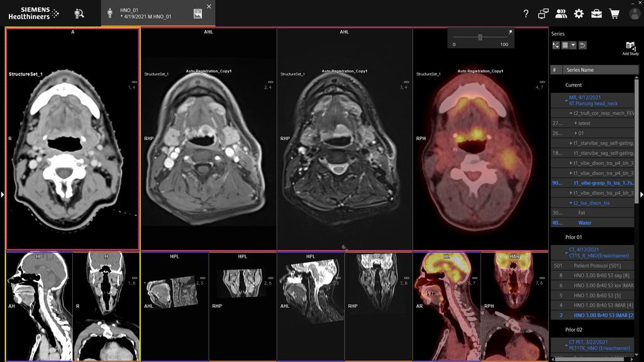The width and height of the screenshot is (644, 362).
Task: Pin the fusion blending slider panel
Action: pyautogui.click(x=510, y=31)
